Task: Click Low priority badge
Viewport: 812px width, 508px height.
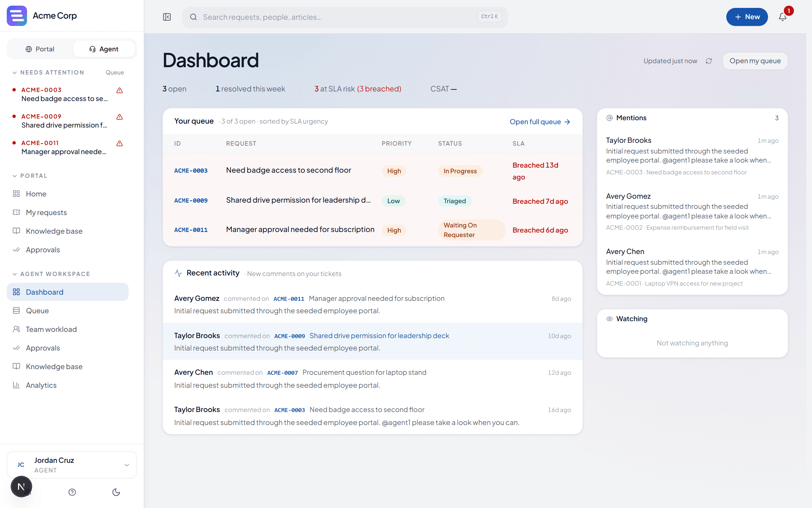Action: [x=393, y=201]
